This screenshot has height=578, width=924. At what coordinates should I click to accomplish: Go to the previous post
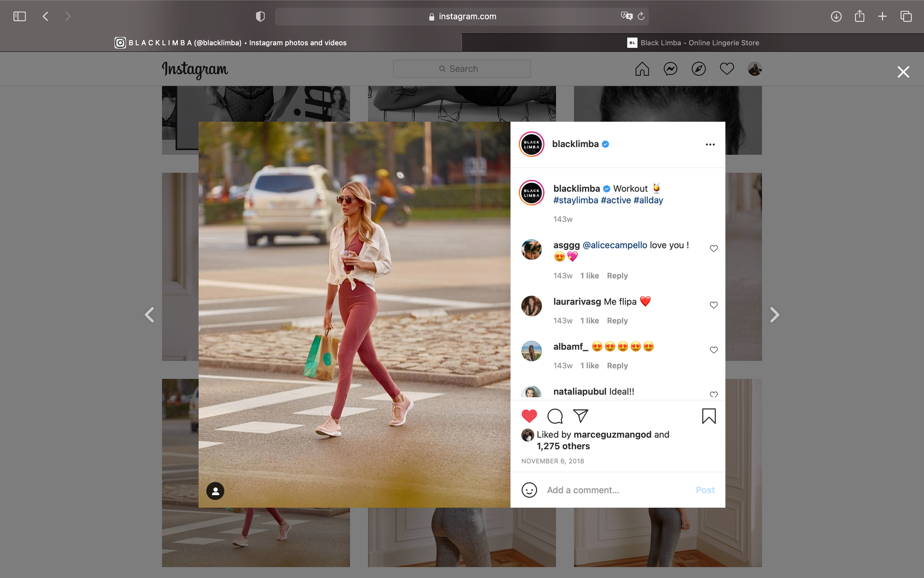pyautogui.click(x=150, y=314)
